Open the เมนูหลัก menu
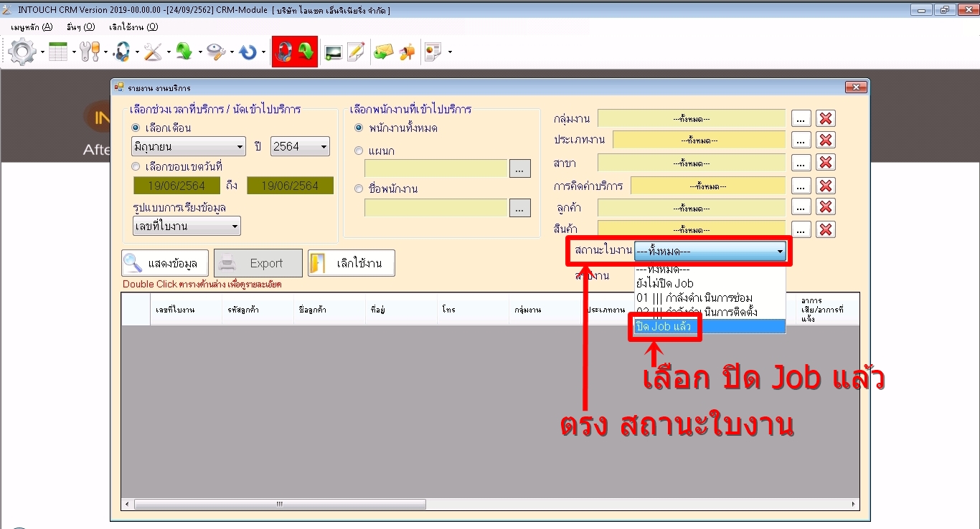This screenshot has width=980, height=529. coord(32,27)
